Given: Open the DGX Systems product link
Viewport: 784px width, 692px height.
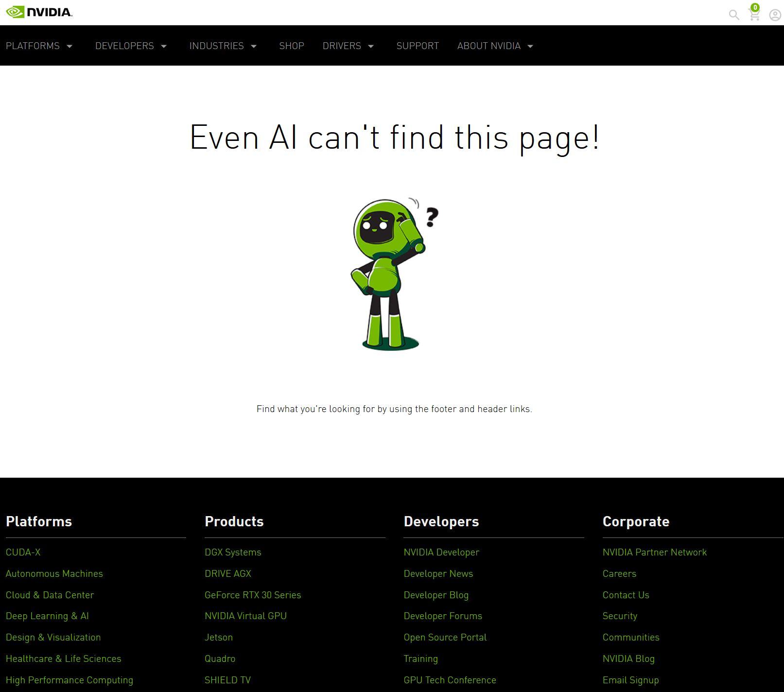Looking at the screenshot, I should [233, 552].
